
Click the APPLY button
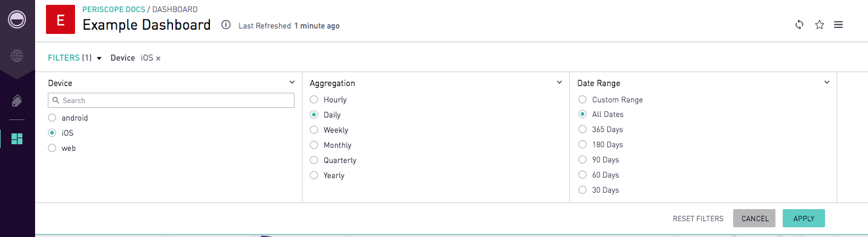(x=804, y=218)
